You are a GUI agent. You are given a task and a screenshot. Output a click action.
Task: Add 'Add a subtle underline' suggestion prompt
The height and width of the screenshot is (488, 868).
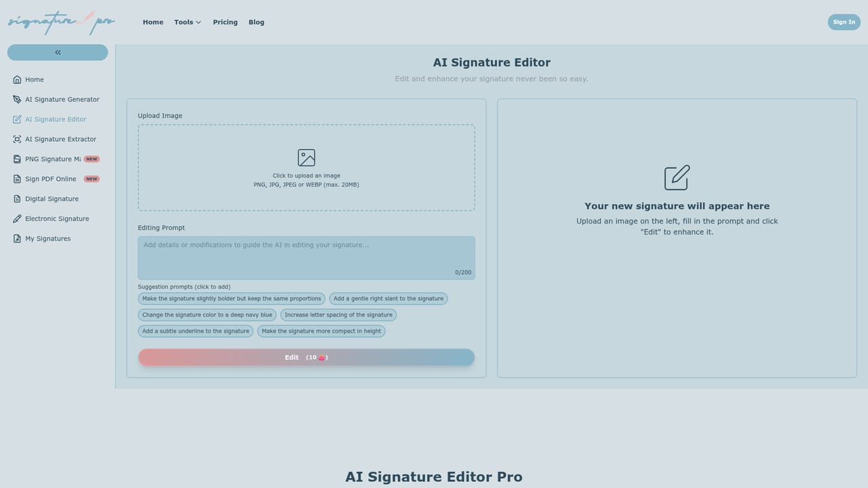click(x=195, y=331)
